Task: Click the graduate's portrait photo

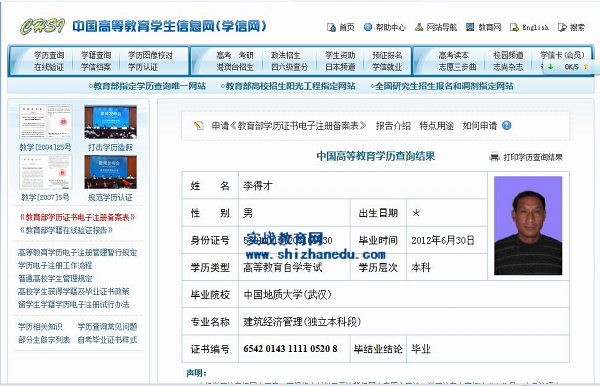Action: click(528, 226)
